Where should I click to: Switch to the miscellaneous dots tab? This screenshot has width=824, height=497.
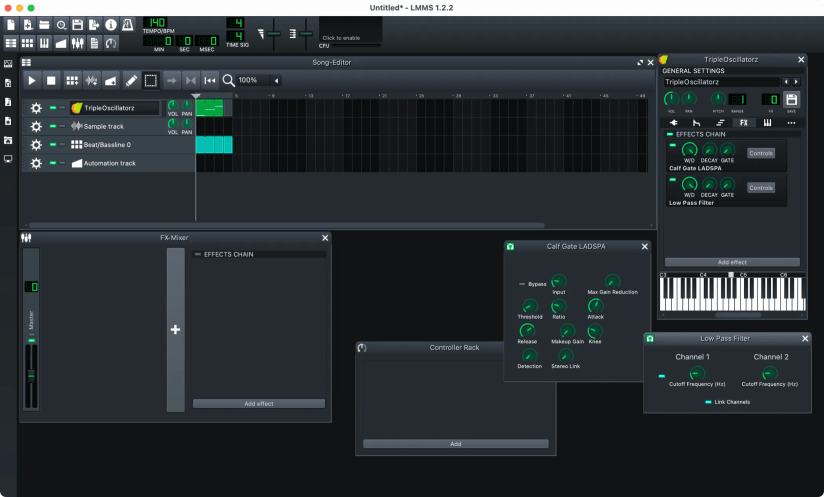[x=791, y=123]
